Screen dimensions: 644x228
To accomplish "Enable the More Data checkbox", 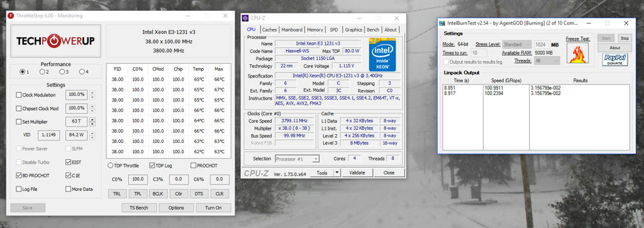I will 68,189.
